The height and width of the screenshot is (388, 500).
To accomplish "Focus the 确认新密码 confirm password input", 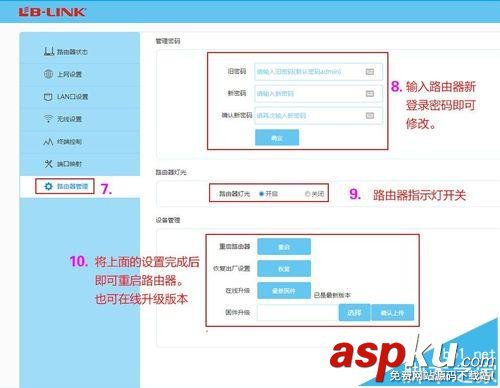I will 318,116.
